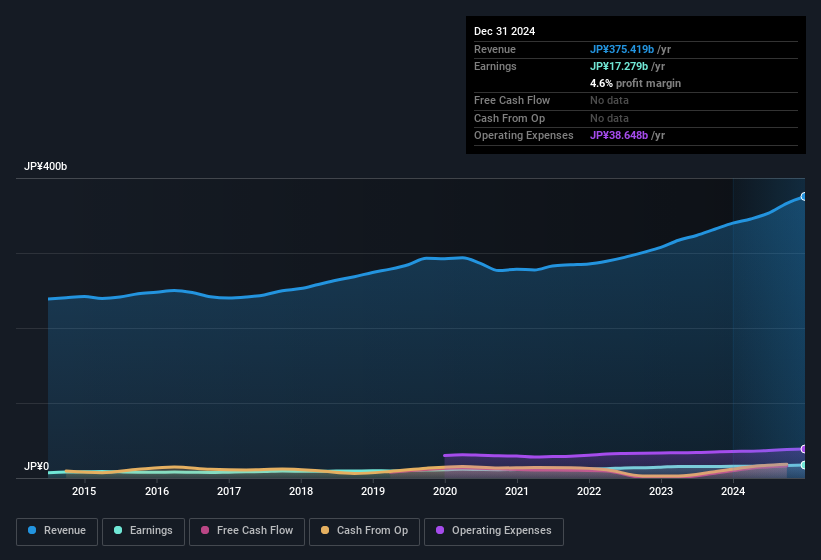The image size is (821, 560).
Task: Toggle the Earnings legend button
Action: coord(143,531)
